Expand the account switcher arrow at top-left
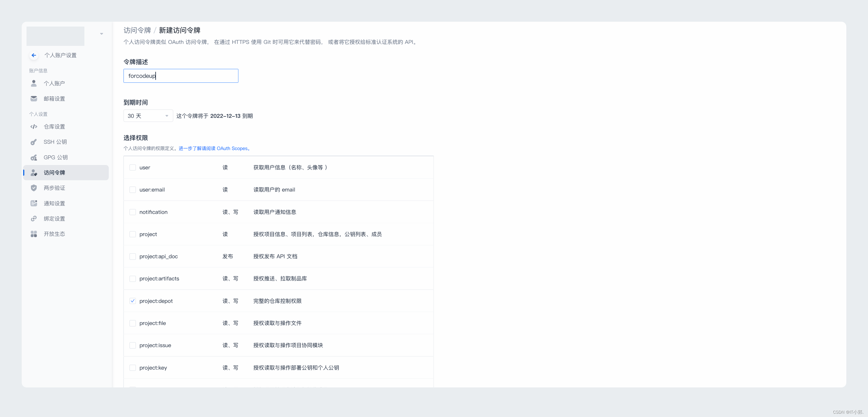Viewport: 868px width, 417px height. tap(102, 34)
